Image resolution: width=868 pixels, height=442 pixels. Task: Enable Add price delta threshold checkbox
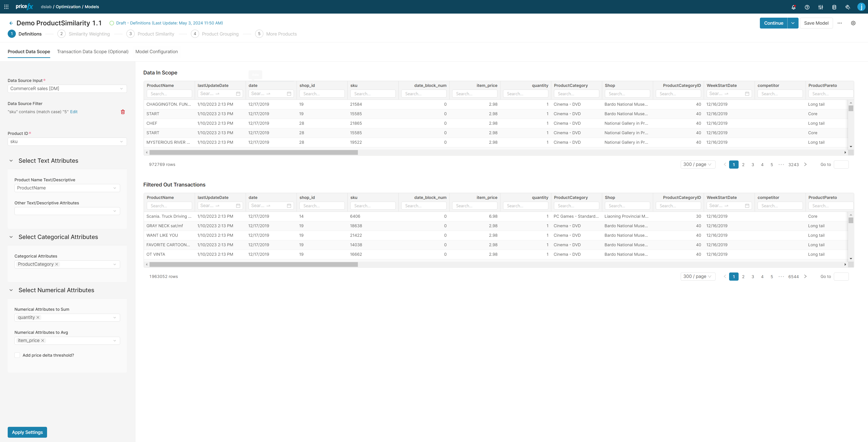(x=17, y=355)
